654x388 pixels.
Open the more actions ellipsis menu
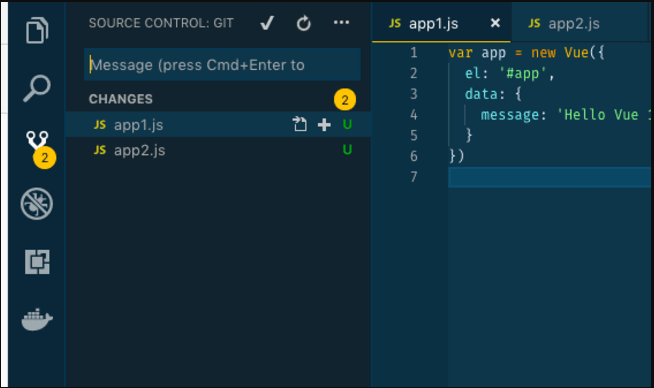341,23
